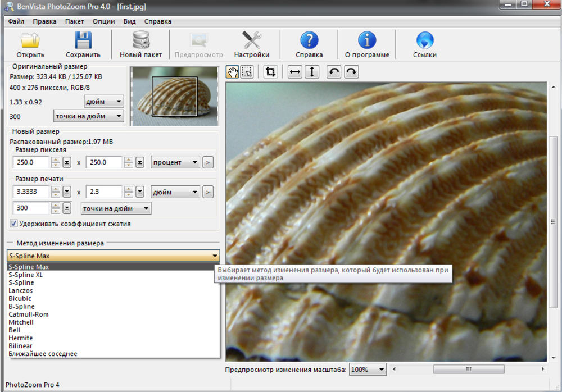Image resolution: width=562 pixels, height=392 pixels.
Task: Click the Справка question mark icon
Action: click(309, 40)
